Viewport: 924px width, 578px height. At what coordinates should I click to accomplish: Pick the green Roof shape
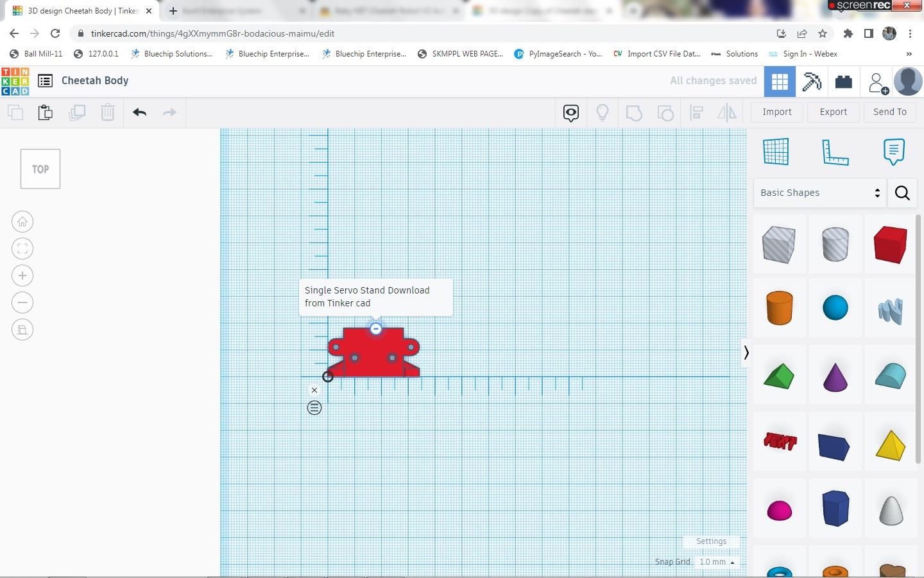point(779,376)
